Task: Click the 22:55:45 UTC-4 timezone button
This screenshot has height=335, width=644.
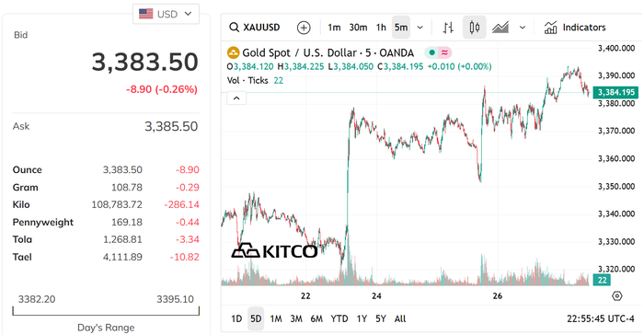Action: [601, 318]
